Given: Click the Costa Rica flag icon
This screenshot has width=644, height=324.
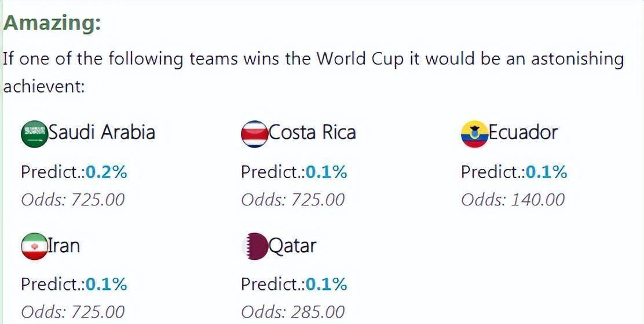Looking at the screenshot, I should [255, 134].
